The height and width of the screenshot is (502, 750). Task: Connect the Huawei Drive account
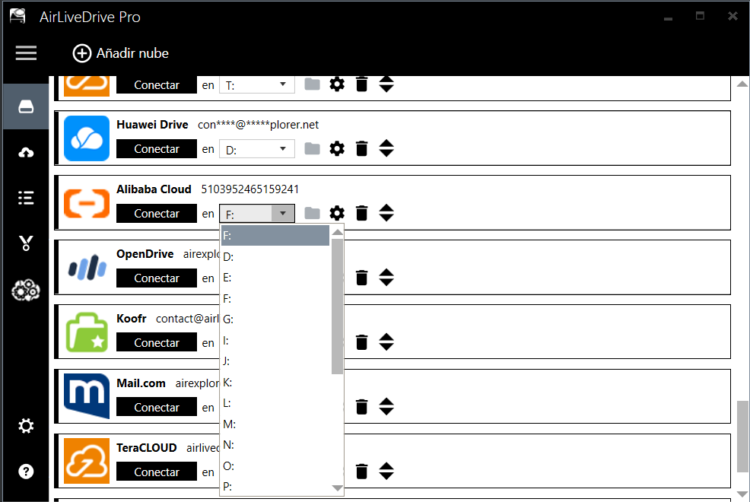156,149
